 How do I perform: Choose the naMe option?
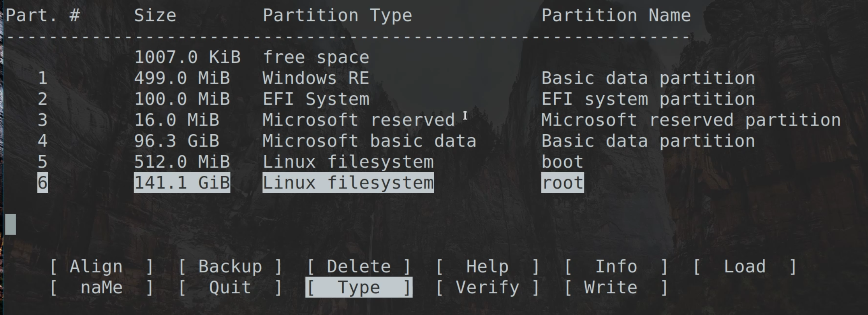[x=101, y=288]
